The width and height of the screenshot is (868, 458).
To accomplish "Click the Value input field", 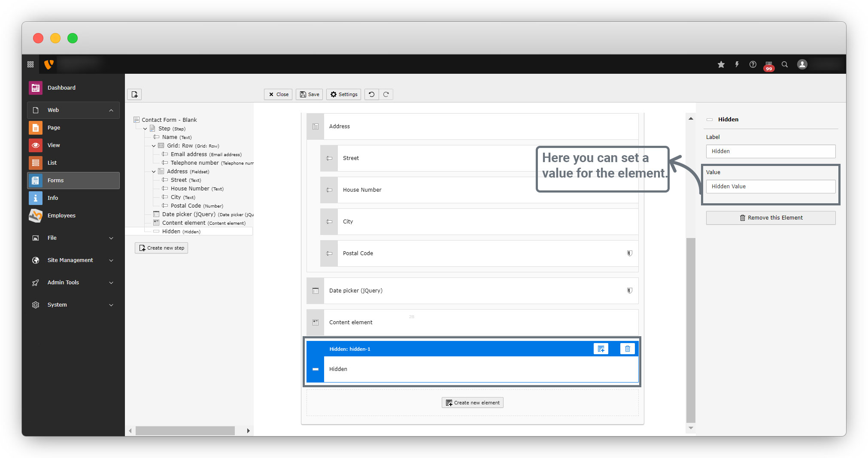I will tap(771, 187).
